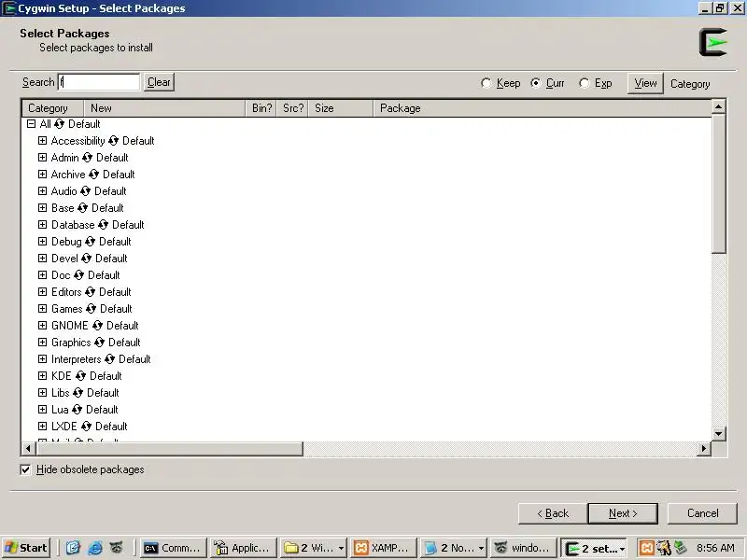Cycle install state icon for Devel

click(86, 259)
